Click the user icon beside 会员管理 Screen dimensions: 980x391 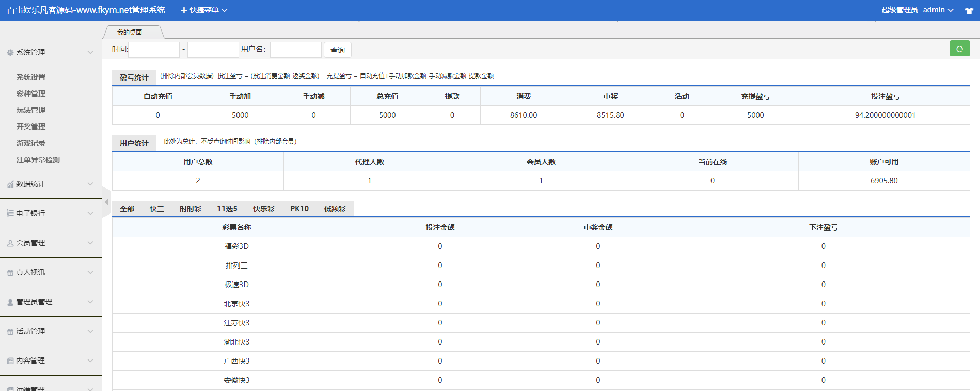[10, 243]
